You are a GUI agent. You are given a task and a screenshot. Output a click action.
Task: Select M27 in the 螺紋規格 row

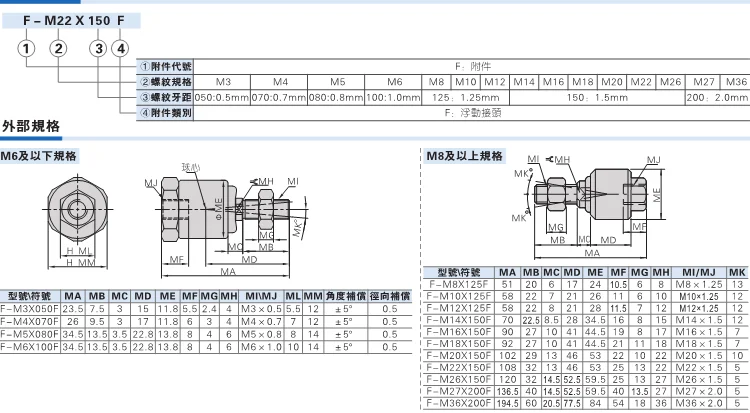pyautogui.click(x=704, y=82)
